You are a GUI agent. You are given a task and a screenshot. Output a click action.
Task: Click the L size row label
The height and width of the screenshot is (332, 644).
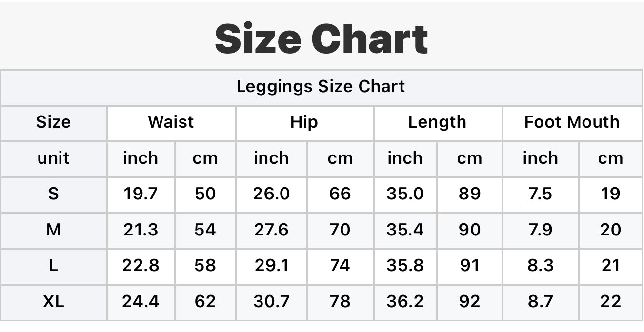54,266
